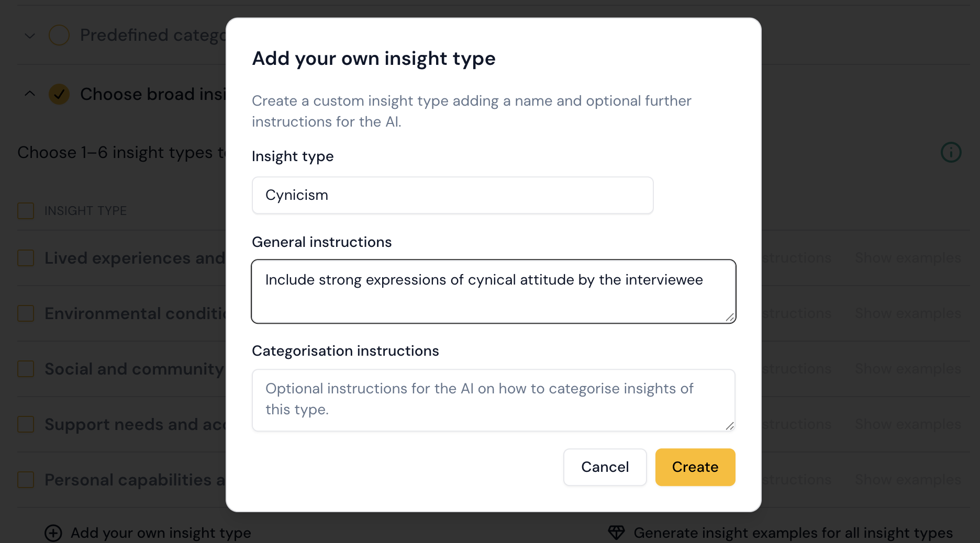
Task: Cancel the insight type dialog
Action: tap(605, 467)
